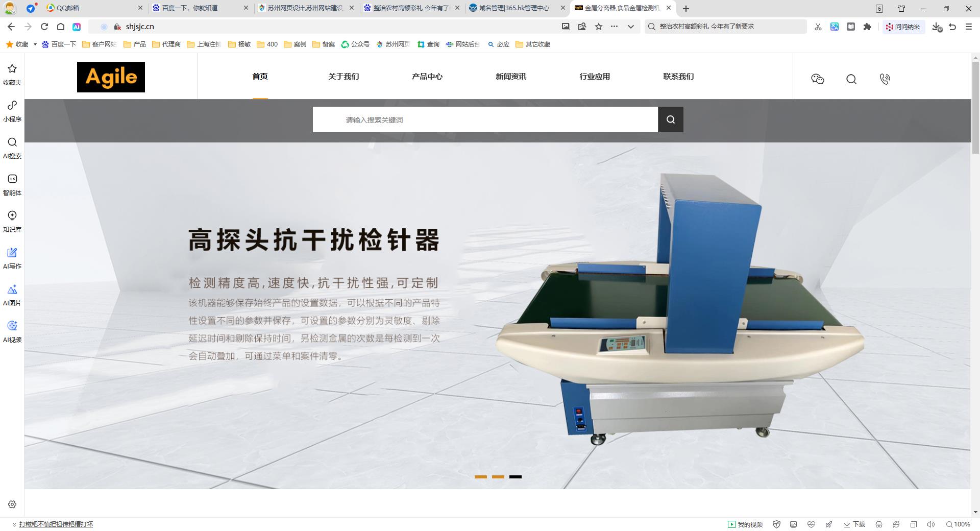Click the phone contact icon in header

[x=885, y=79]
